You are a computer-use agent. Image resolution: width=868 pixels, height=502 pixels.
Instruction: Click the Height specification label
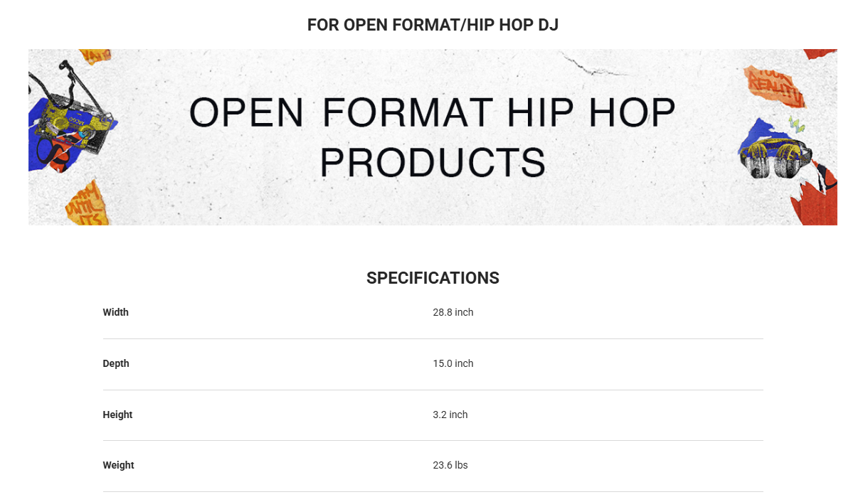pos(117,415)
